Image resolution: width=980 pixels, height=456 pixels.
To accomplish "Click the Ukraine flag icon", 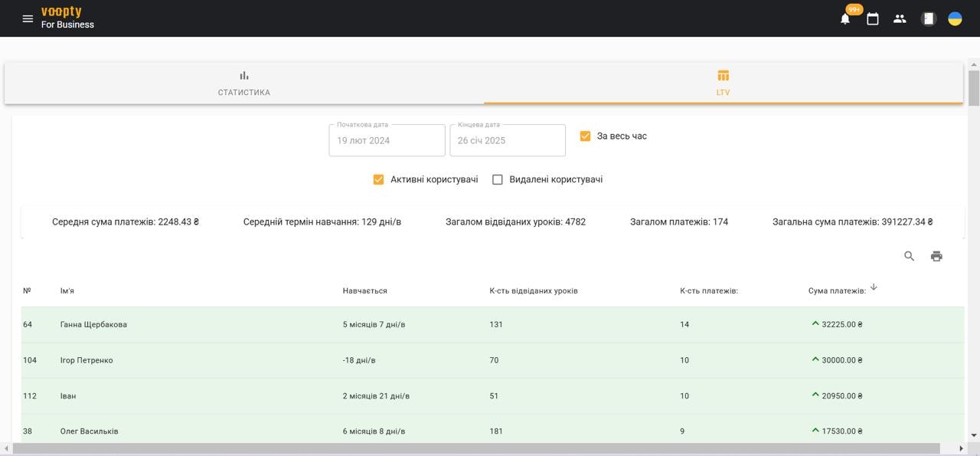I will (954, 18).
